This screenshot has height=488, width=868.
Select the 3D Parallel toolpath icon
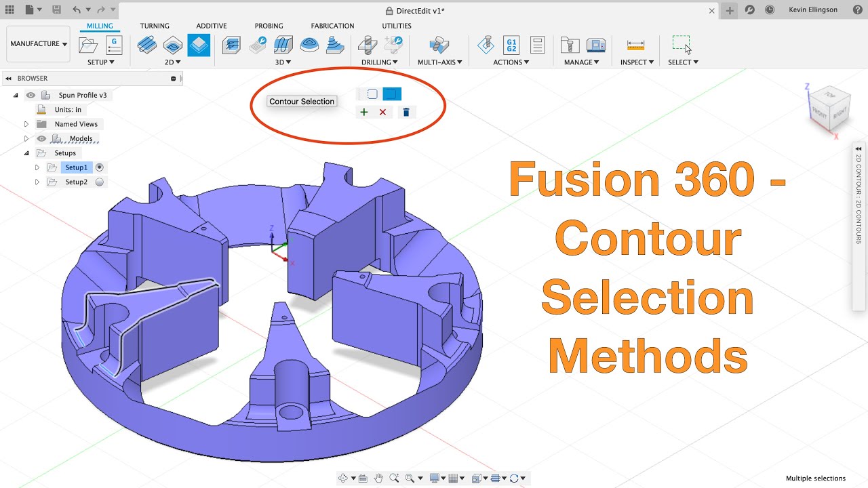coord(283,45)
